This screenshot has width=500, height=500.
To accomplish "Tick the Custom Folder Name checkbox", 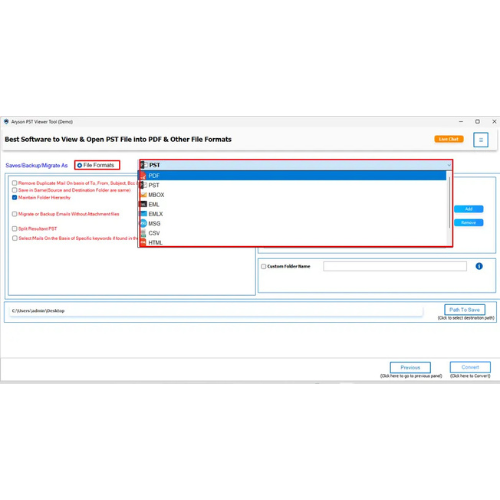I will click(263, 266).
